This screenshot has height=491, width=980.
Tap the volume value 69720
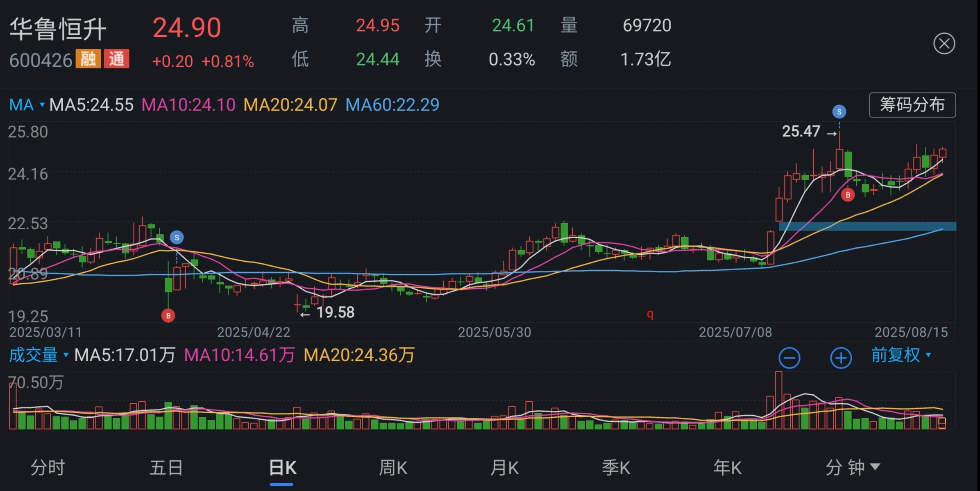(x=647, y=25)
